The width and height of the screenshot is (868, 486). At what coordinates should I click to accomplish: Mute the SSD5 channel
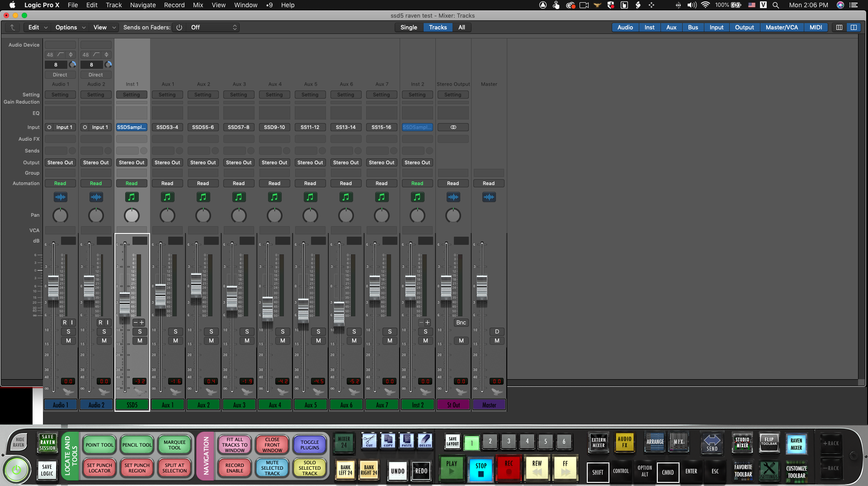140,341
